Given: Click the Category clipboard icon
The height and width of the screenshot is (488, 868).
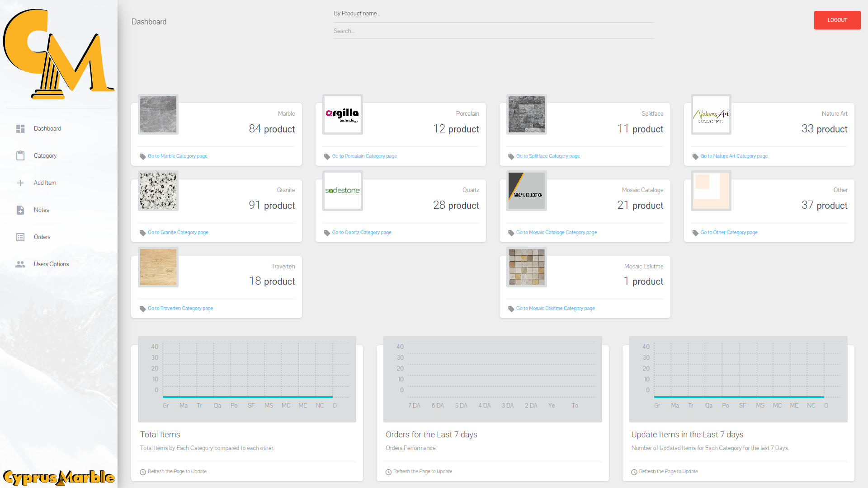Looking at the screenshot, I should tap(20, 156).
